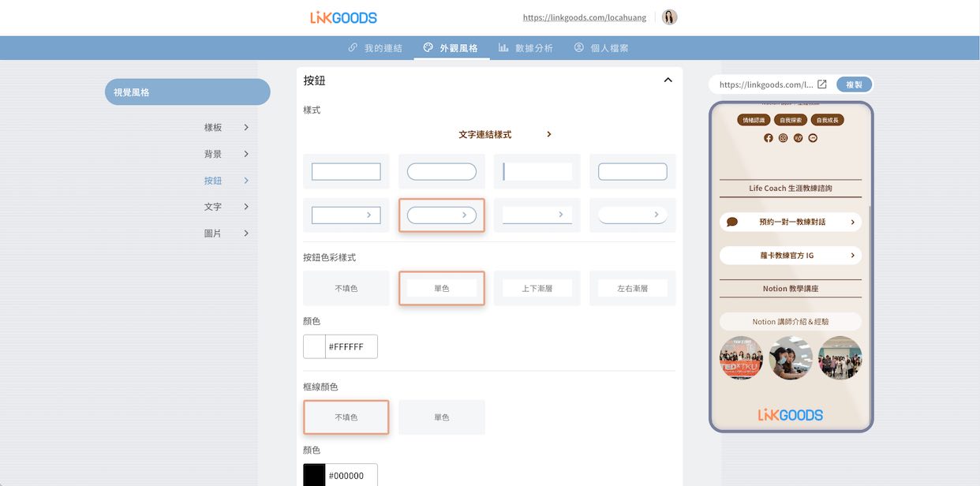980x486 pixels.
Task: Click middle circular photo in preview
Action: 791,358
